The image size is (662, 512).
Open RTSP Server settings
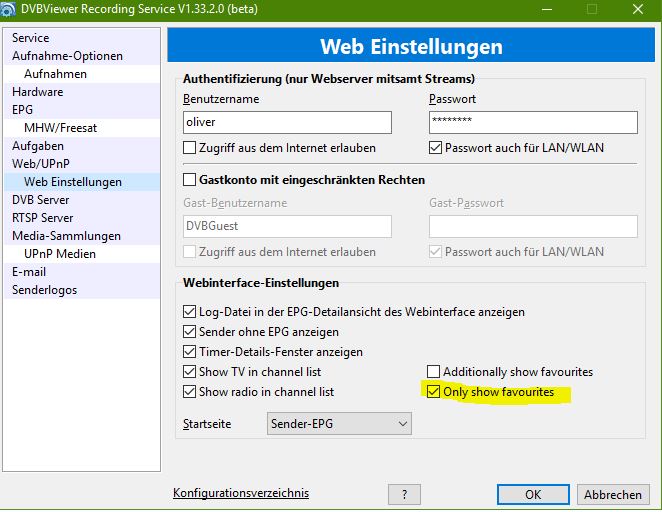(x=82, y=218)
